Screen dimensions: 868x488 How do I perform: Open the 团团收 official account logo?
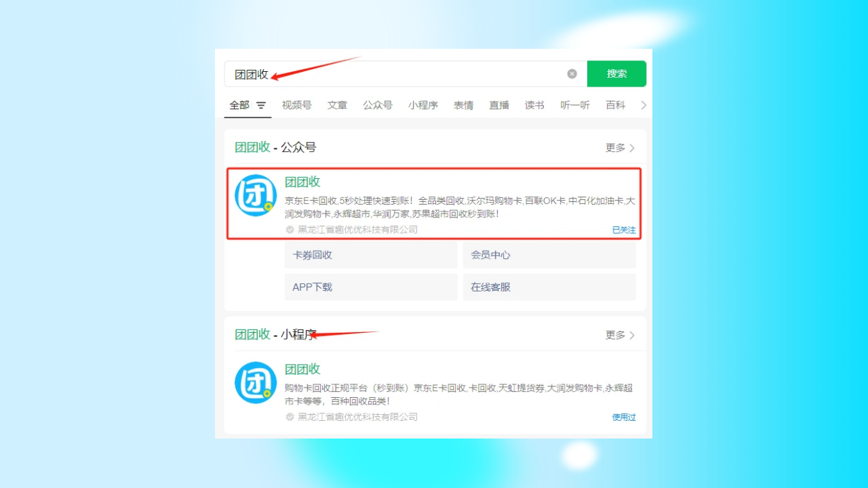256,196
